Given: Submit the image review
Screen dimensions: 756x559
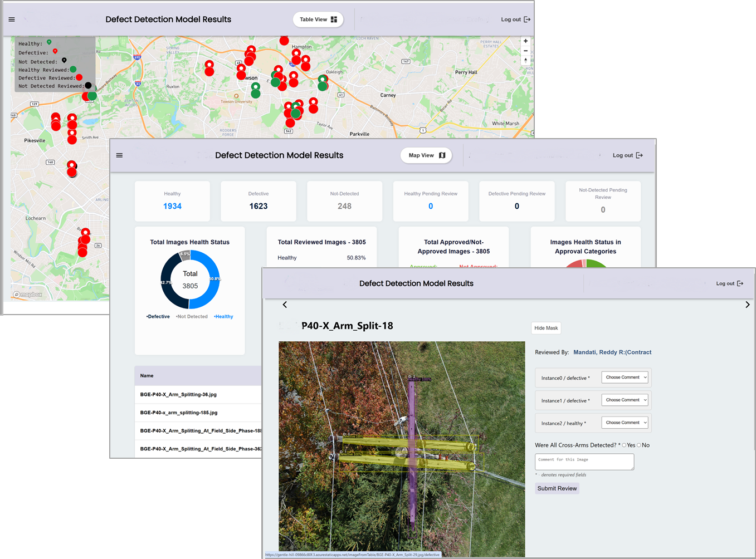Looking at the screenshot, I should 557,488.
